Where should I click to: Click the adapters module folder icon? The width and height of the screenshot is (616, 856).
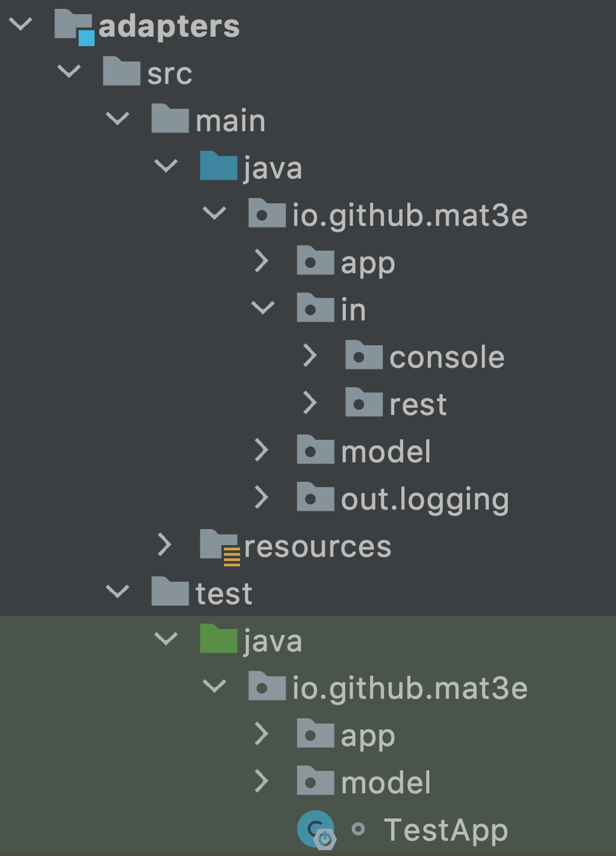click(73, 26)
